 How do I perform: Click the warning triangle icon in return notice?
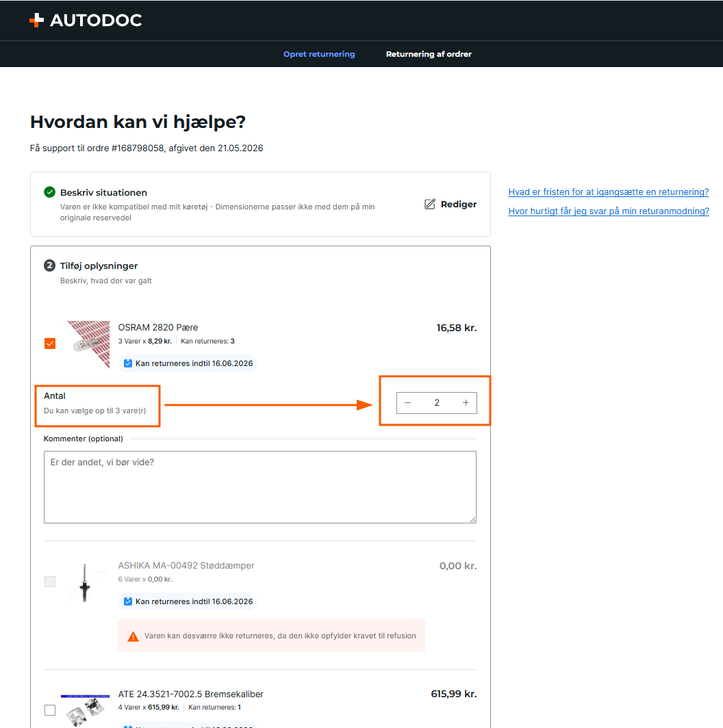tap(134, 636)
